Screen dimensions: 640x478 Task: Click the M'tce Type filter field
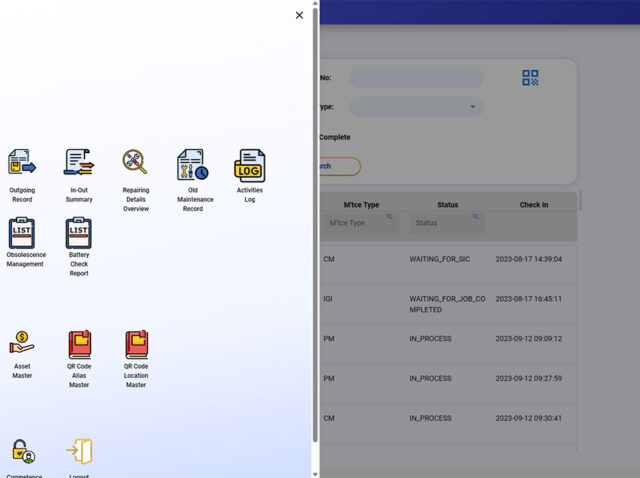361,223
